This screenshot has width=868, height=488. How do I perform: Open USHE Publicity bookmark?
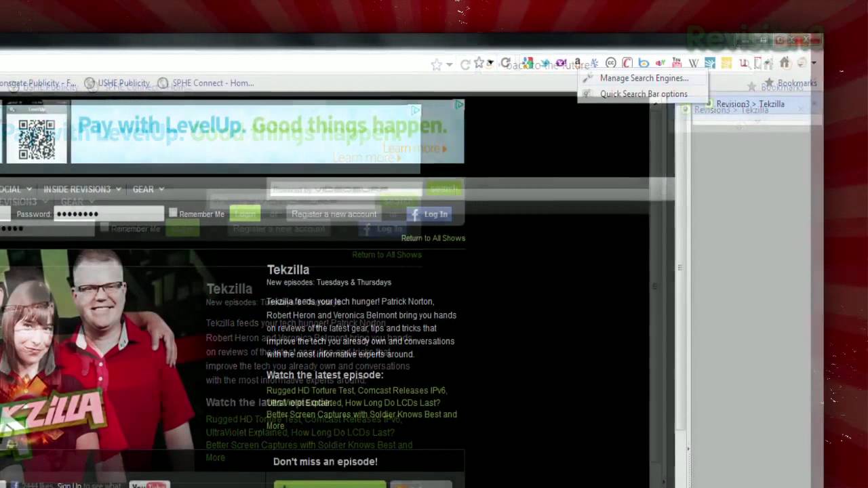117,83
